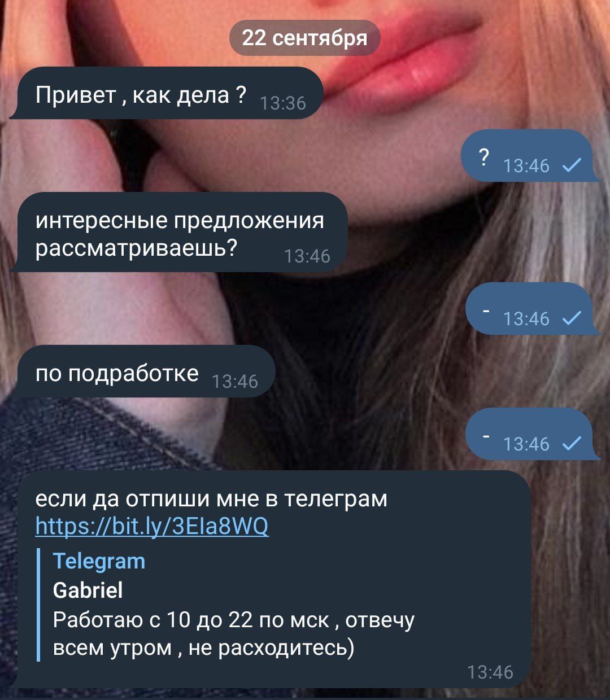Tap the 'если да отпиши мне в телеграм' text
The width and height of the screenshot is (610, 700).
point(212,498)
